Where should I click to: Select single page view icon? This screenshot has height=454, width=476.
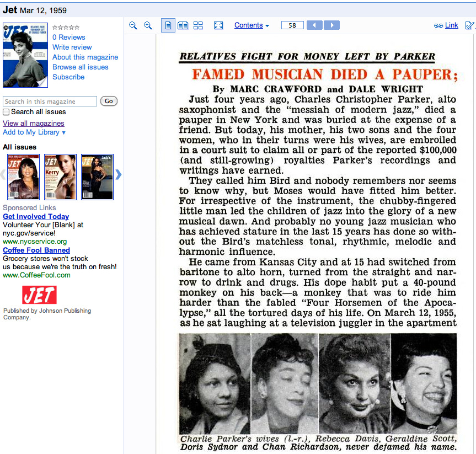tap(168, 25)
